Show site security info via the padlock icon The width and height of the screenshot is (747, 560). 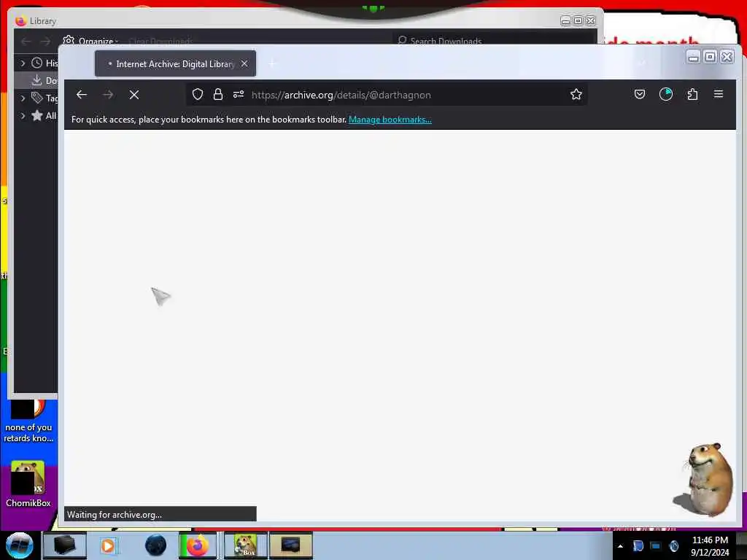pyautogui.click(x=218, y=94)
